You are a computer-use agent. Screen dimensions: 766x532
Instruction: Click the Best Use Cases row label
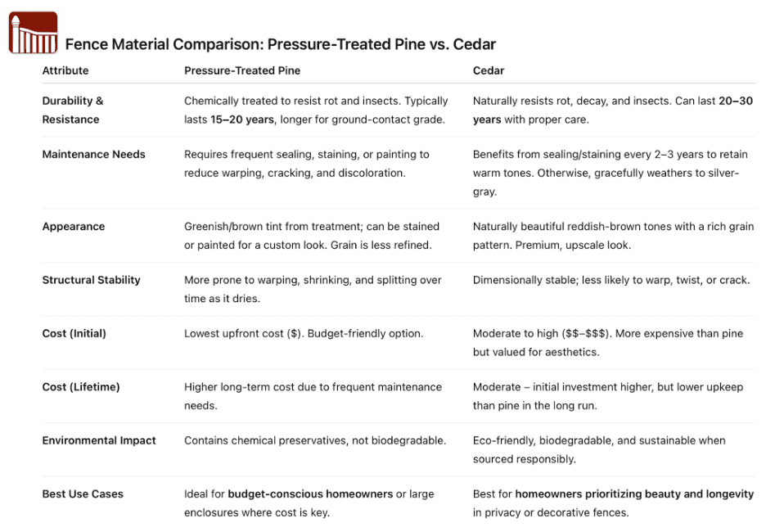(x=83, y=494)
